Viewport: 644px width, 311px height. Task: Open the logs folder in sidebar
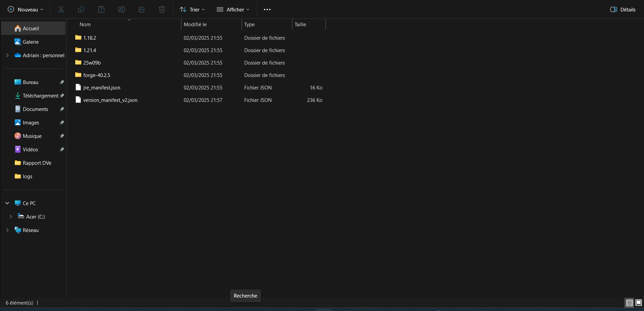pyautogui.click(x=34, y=176)
